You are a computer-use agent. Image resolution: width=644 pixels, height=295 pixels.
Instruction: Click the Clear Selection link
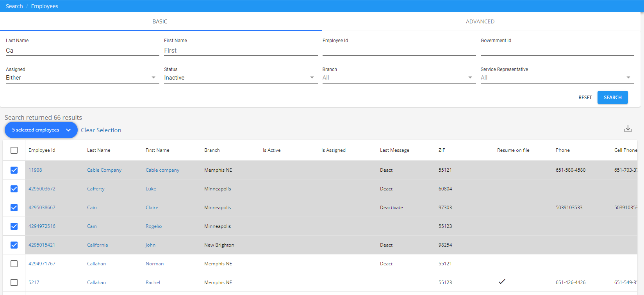pyautogui.click(x=101, y=130)
